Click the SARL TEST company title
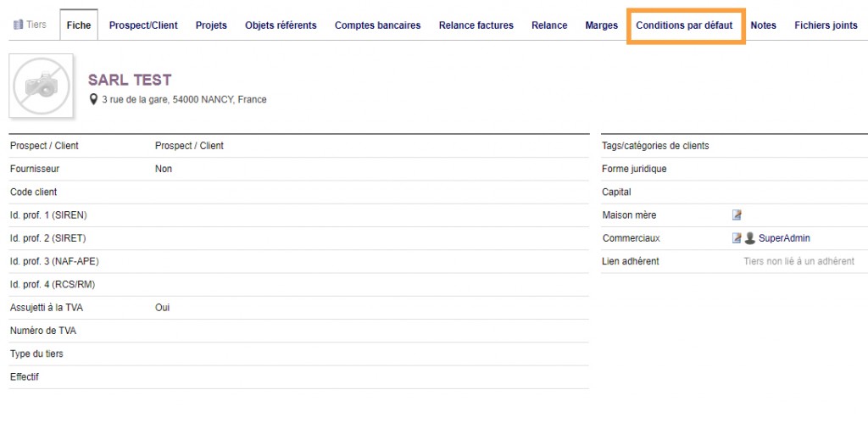Screen dimensions: 868x440 click(x=130, y=80)
